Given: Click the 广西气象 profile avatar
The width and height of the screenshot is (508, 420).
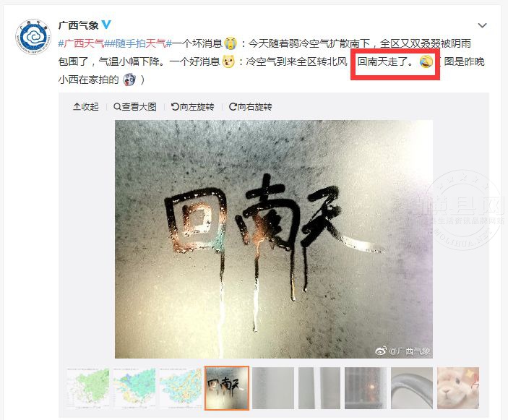Looking at the screenshot, I should tap(33, 37).
